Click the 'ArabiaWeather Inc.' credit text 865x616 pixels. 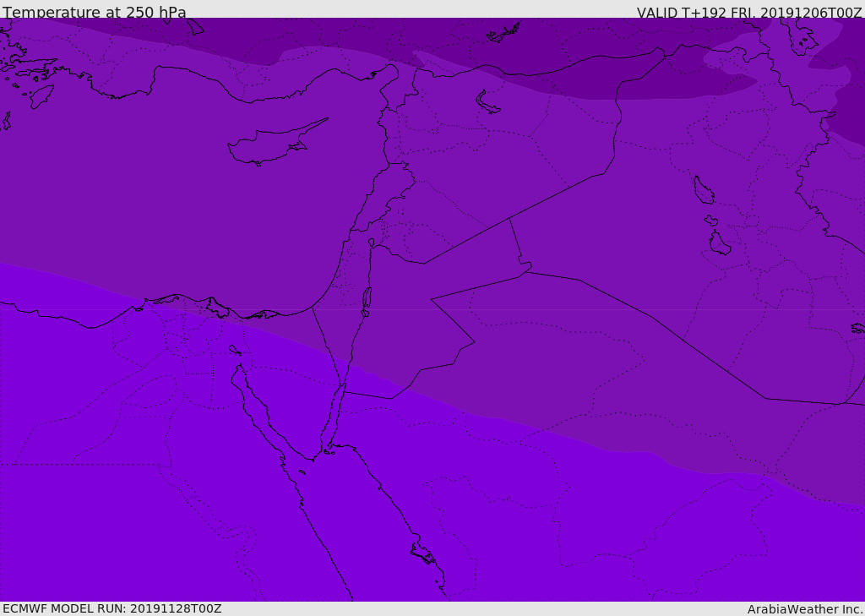[x=805, y=609]
